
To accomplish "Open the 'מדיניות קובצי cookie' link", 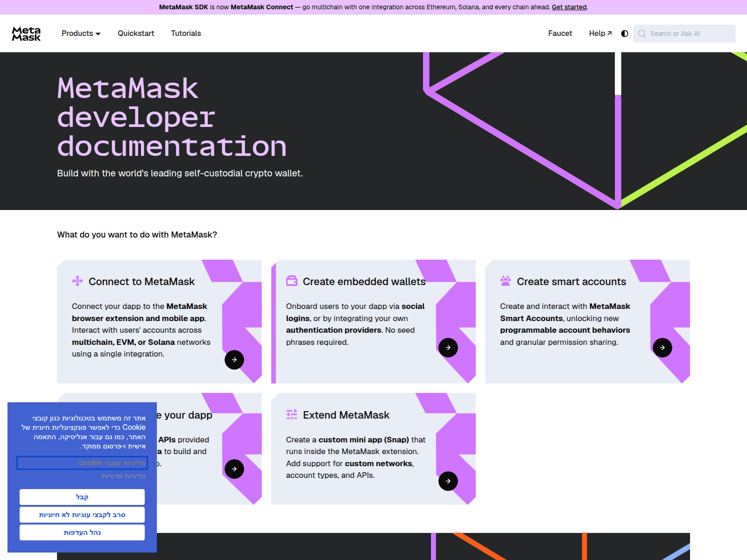I will click(x=112, y=463).
